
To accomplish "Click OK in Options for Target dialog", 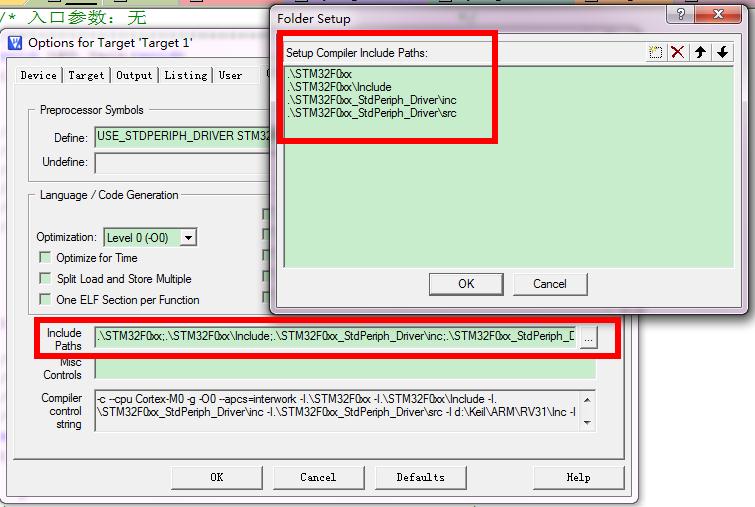I will tap(217, 477).
